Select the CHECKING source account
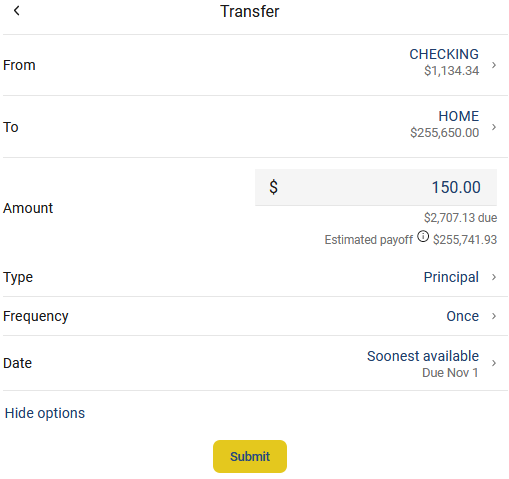Image resolution: width=509 pixels, height=479 pixels. tap(444, 54)
